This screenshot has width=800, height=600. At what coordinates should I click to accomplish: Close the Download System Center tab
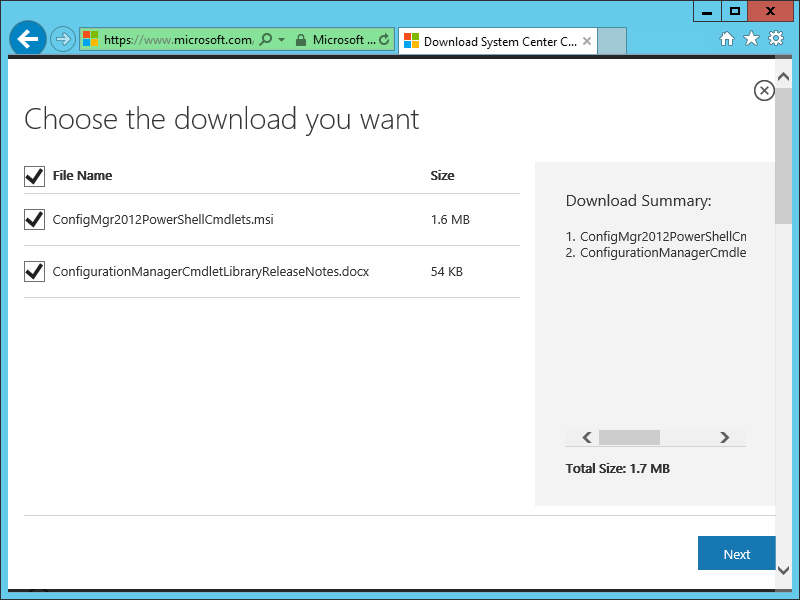tap(587, 41)
